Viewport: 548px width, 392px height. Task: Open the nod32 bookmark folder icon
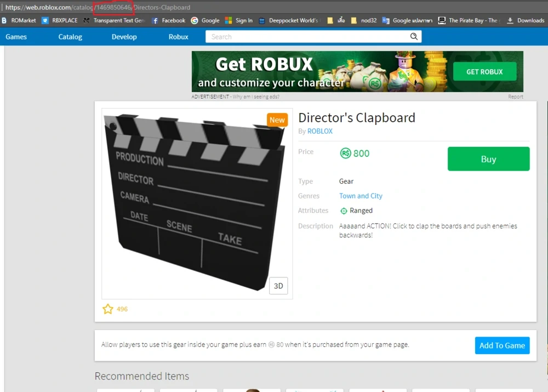pyautogui.click(x=353, y=21)
